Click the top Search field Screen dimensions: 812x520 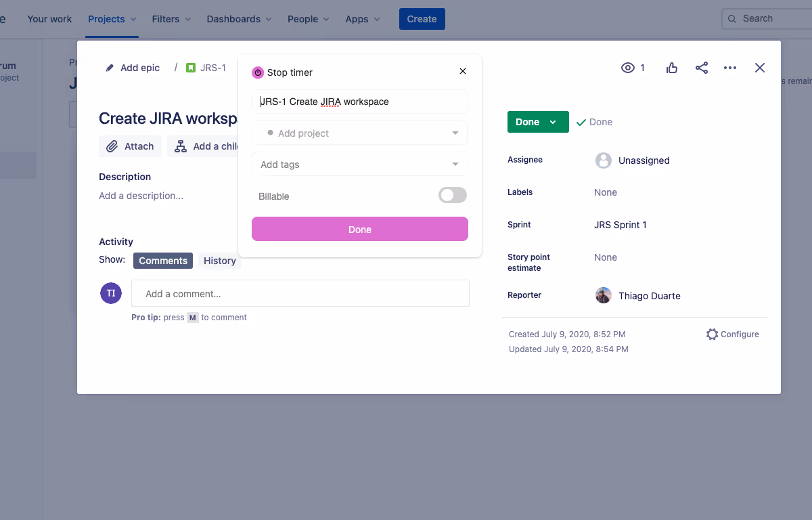(767, 19)
